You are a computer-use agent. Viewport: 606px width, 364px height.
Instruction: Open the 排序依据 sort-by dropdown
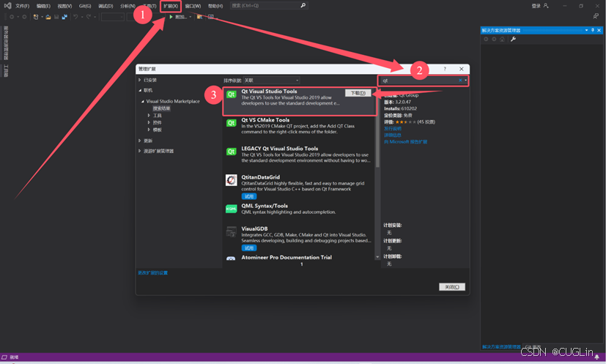pos(271,81)
